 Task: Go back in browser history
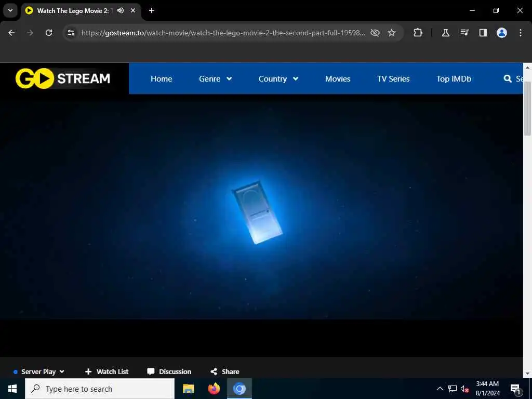tap(11, 33)
